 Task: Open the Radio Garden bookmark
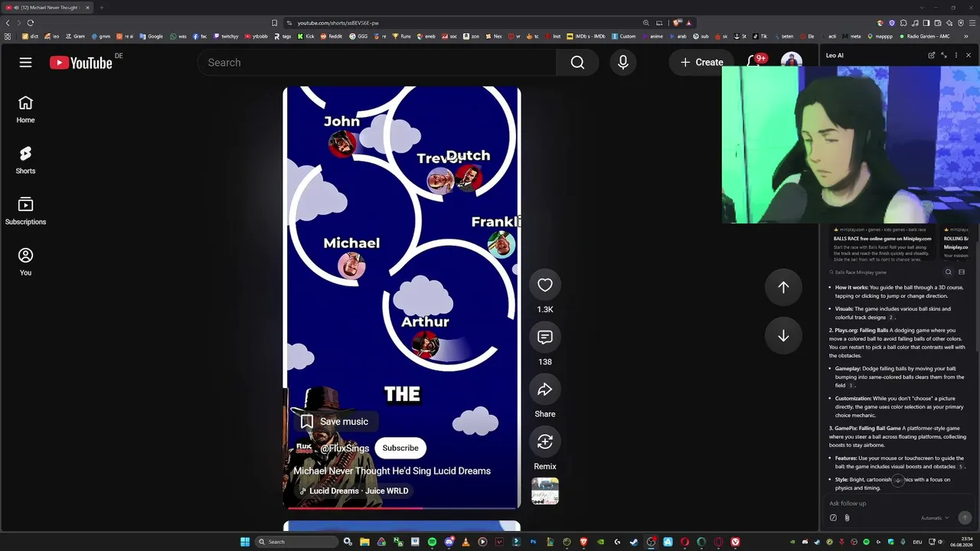coord(924,36)
